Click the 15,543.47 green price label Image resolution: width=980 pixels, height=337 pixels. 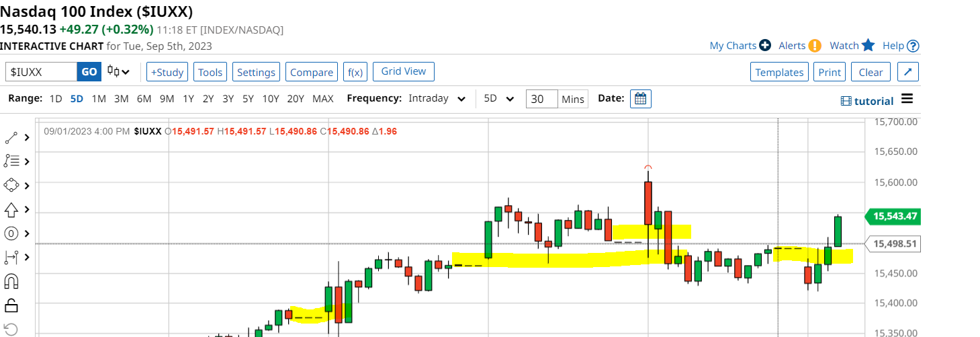pyautogui.click(x=892, y=216)
